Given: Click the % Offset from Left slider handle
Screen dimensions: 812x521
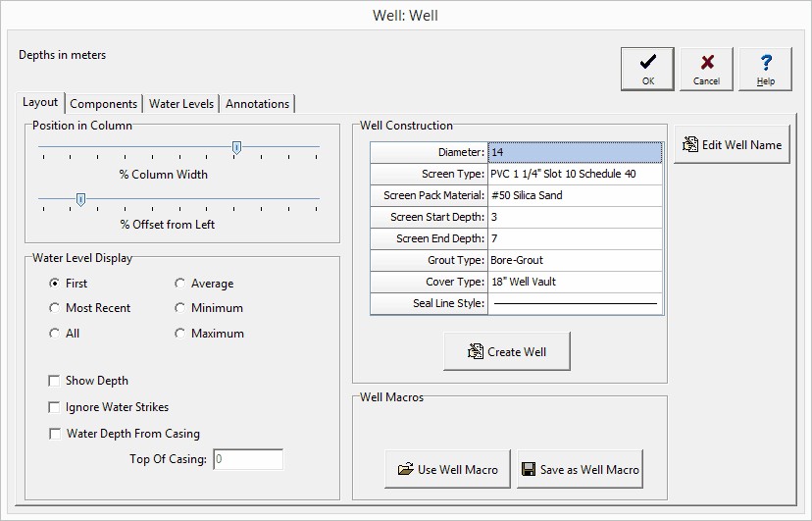Looking at the screenshot, I should point(81,200).
